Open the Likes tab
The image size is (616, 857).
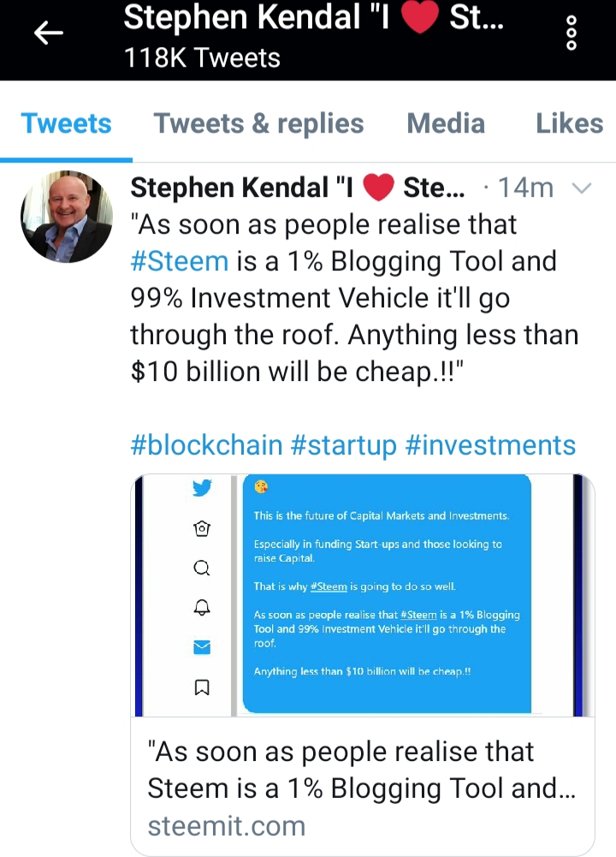[x=570, y=123]
